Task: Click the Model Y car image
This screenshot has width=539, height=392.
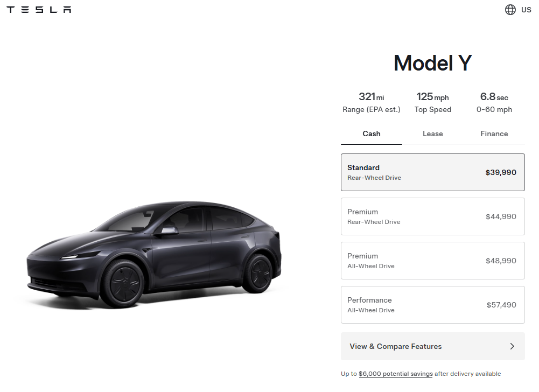Action: tap(154, 255)
